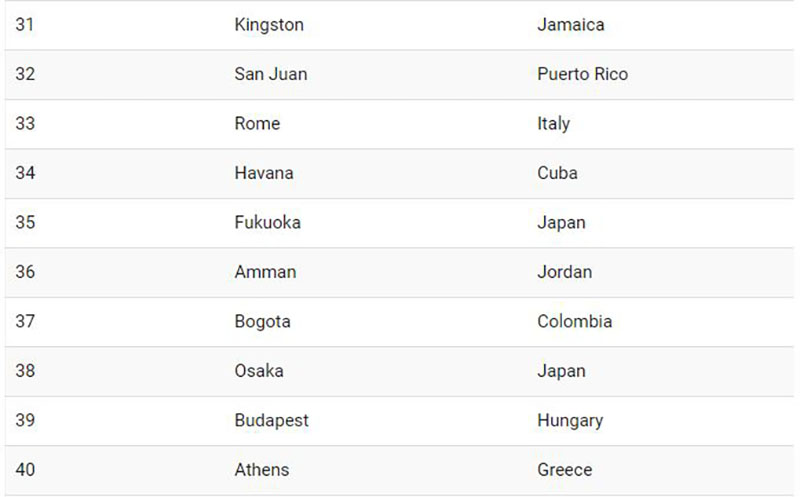800x497 pixels.
Task: Click the Osaka city cell
Action: pyautogui.click(x=258, y=371)
